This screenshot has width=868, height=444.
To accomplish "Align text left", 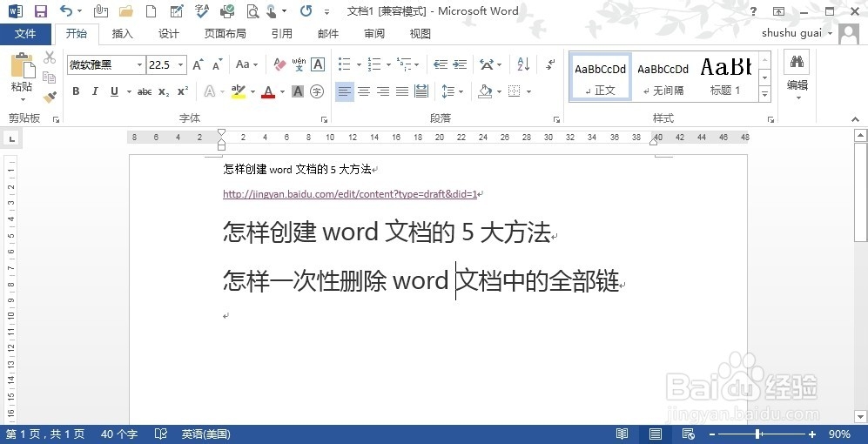I will [x=344, y=91].
